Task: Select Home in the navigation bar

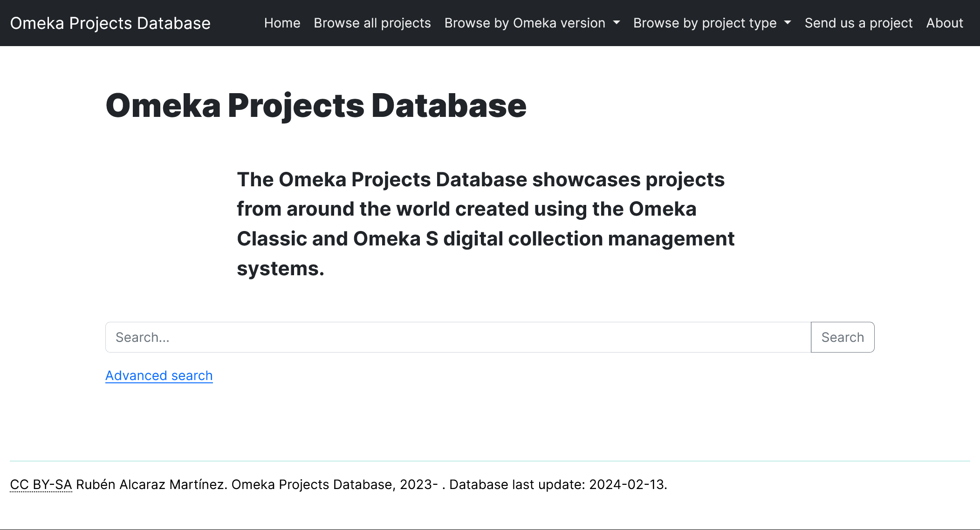Action: coord(282,23)
